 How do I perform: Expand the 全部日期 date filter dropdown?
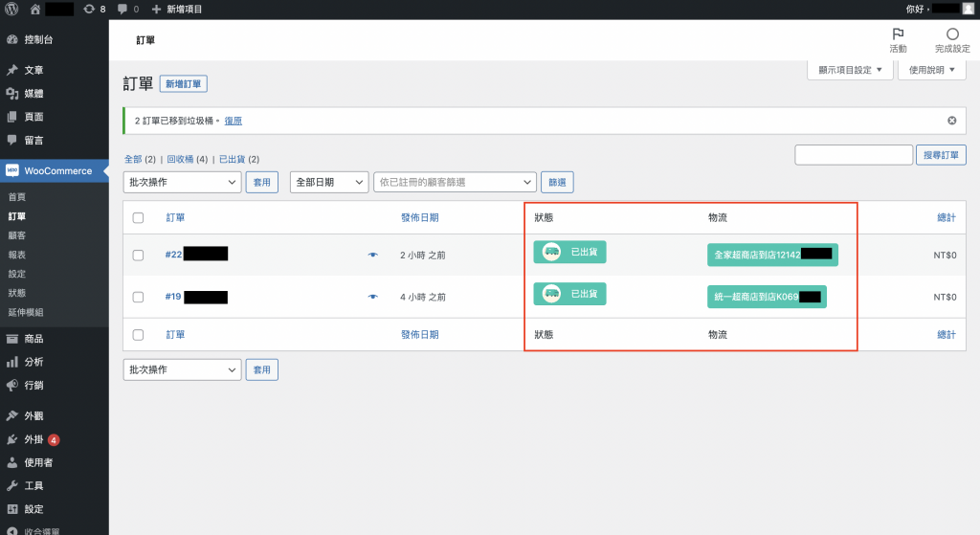(x=329, y=182)
